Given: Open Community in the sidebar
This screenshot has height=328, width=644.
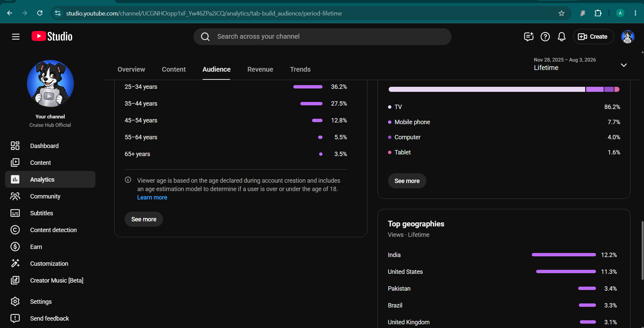Looking at the screenshot, I should (x=50, y=196).
